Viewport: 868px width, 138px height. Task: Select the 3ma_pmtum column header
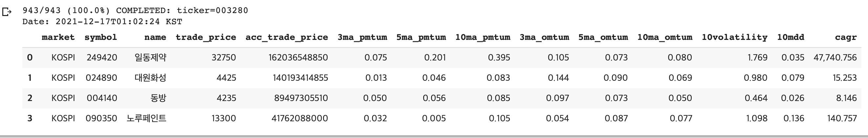pos(362,37)
